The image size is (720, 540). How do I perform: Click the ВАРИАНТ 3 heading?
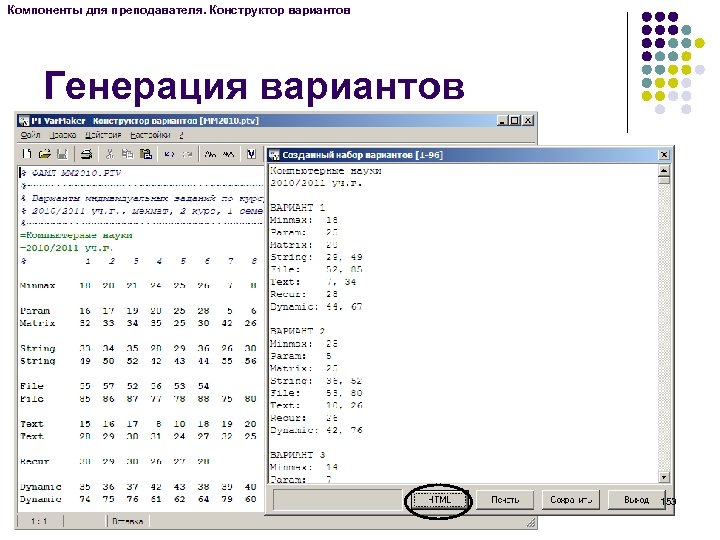[x=298, y=455]
